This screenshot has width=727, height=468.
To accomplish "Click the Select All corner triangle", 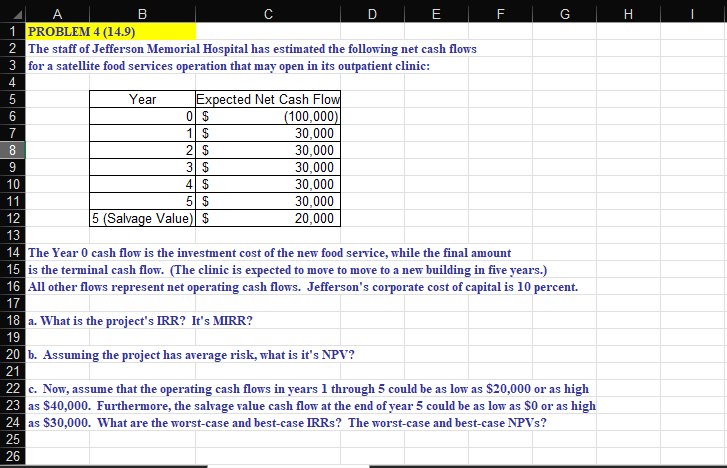I will [x=18, y=15].
